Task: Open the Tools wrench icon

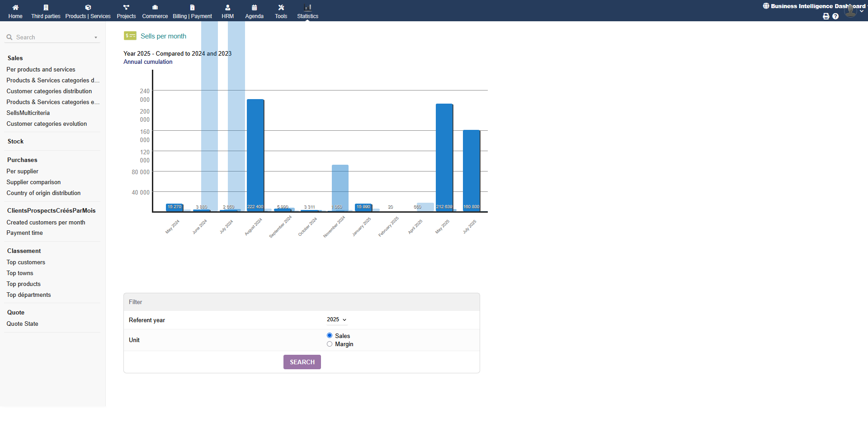Action: 281,8
